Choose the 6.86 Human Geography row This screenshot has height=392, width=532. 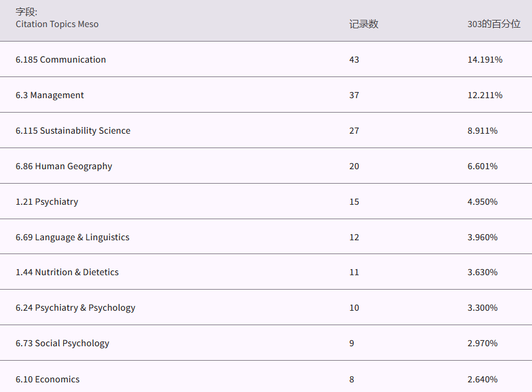pos(64,166)
